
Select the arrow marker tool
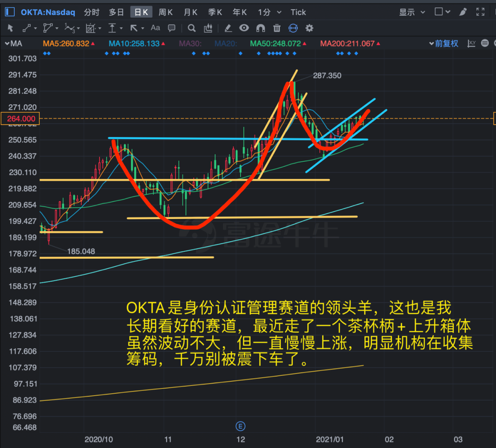click(134, 28)
